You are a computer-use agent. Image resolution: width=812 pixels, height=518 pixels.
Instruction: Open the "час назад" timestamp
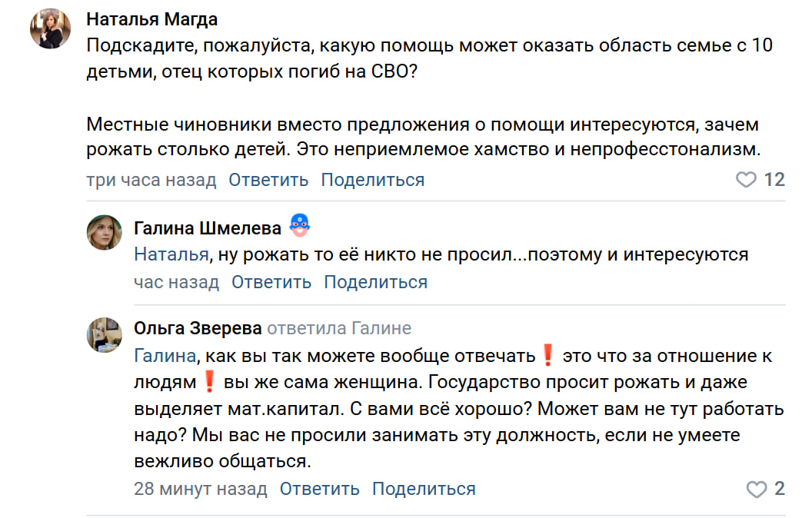[176, 282]
